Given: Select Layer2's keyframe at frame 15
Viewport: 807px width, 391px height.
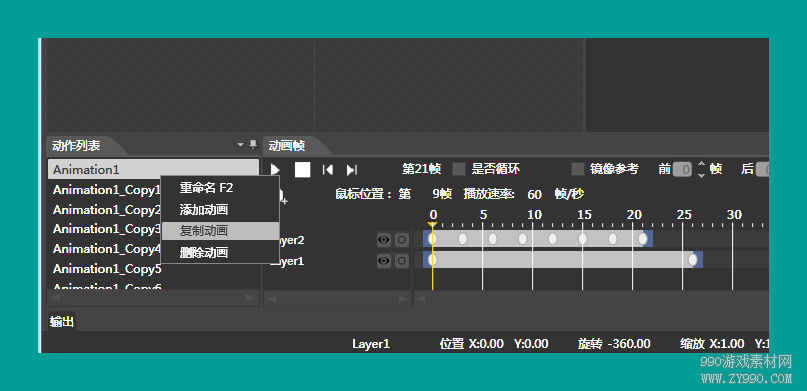Looking at the screenshot, I should coord(583,239).
